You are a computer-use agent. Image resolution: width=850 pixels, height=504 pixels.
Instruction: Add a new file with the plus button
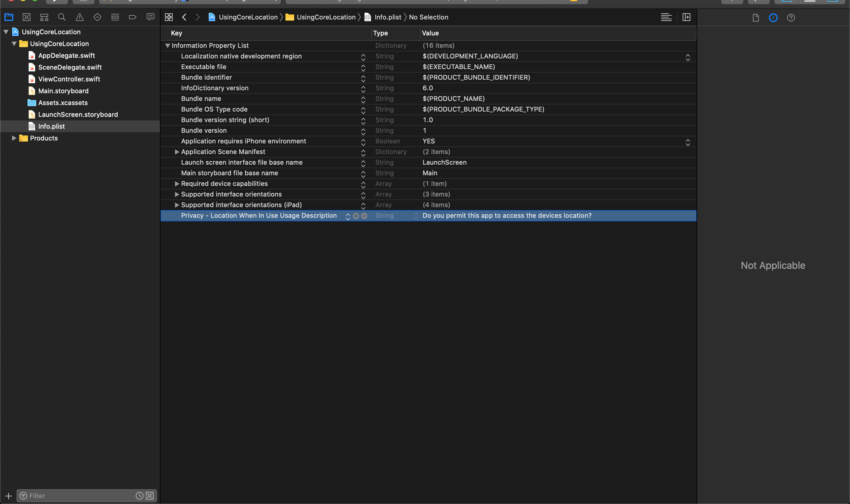[x=9, y=496]
